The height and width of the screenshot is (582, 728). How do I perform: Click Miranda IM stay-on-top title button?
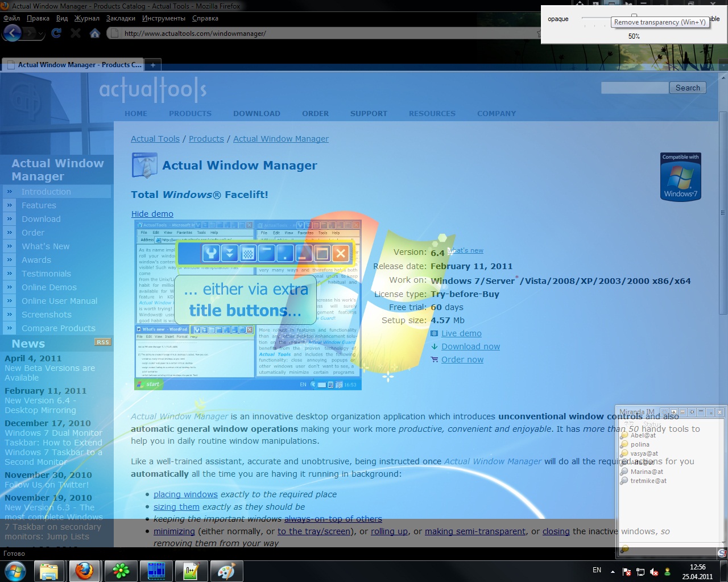(x=664, y=412)
